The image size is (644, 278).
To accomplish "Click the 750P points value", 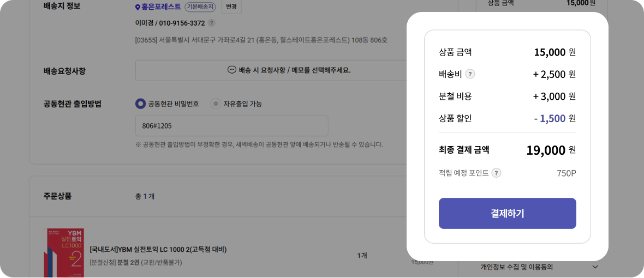I will point(567,173).
